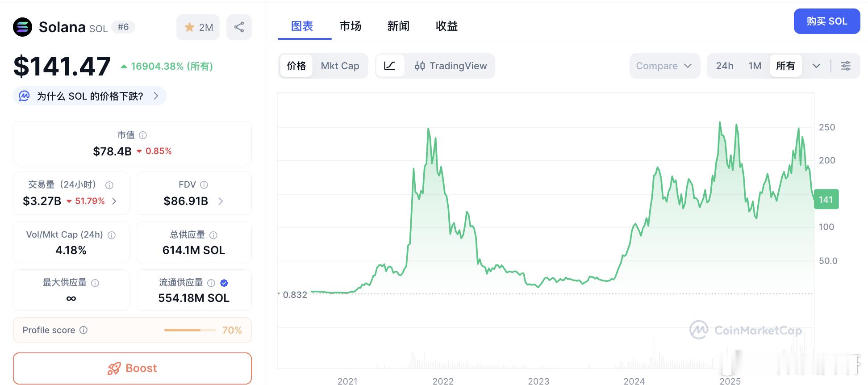This screenshot has height=385, width=868.
Task: Open the Compare dropdown
Action: (664, 66)
